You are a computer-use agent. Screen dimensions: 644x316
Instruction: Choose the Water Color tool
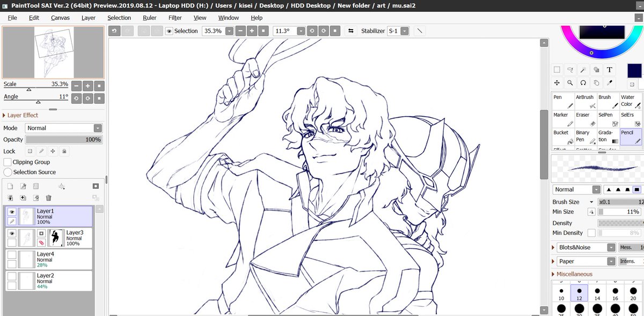(x=631, y=102)
